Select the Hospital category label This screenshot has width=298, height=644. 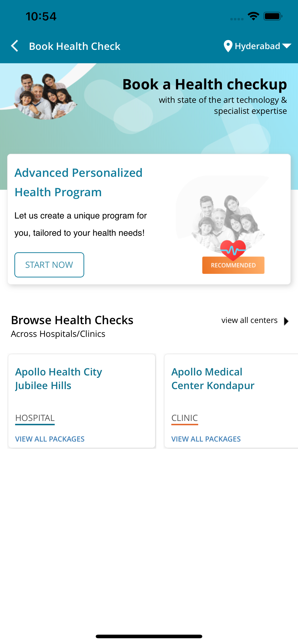(x=35, y=418)
